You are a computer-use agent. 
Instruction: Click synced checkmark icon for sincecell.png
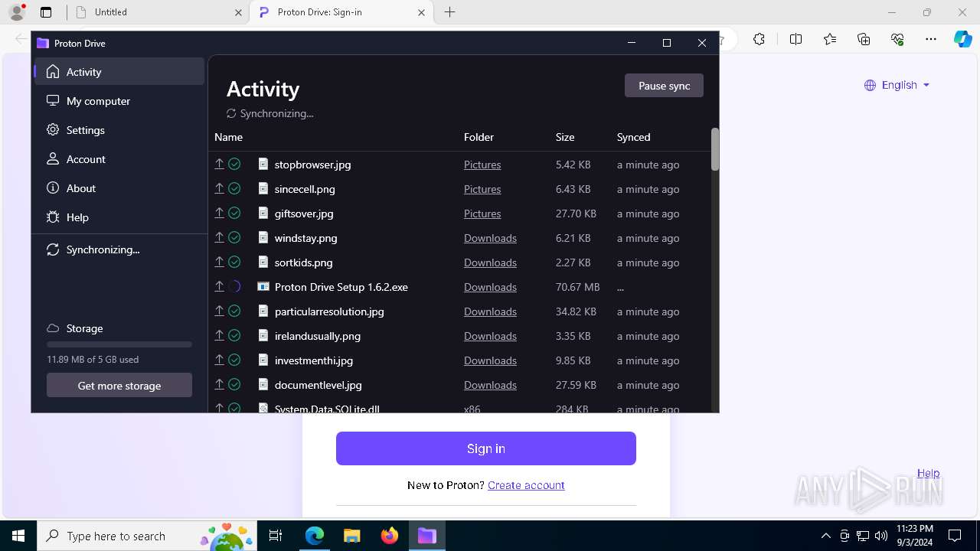(x=235, y=188)
